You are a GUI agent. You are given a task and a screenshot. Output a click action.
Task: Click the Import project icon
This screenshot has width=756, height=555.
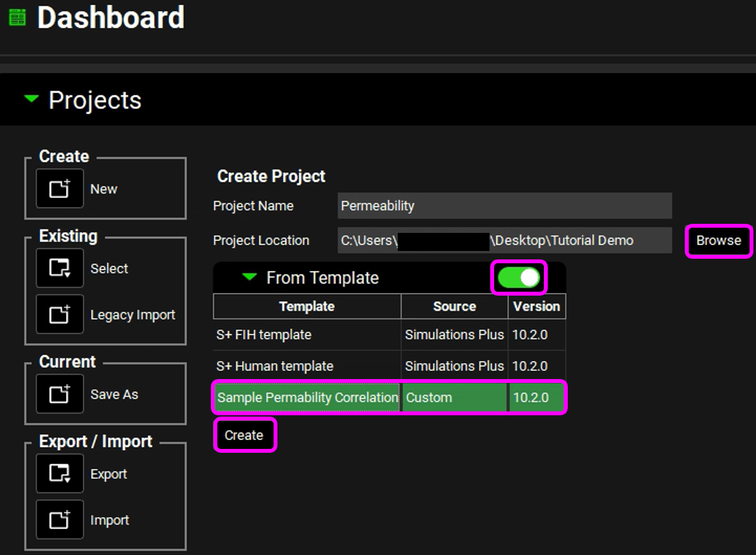[59, 520]
